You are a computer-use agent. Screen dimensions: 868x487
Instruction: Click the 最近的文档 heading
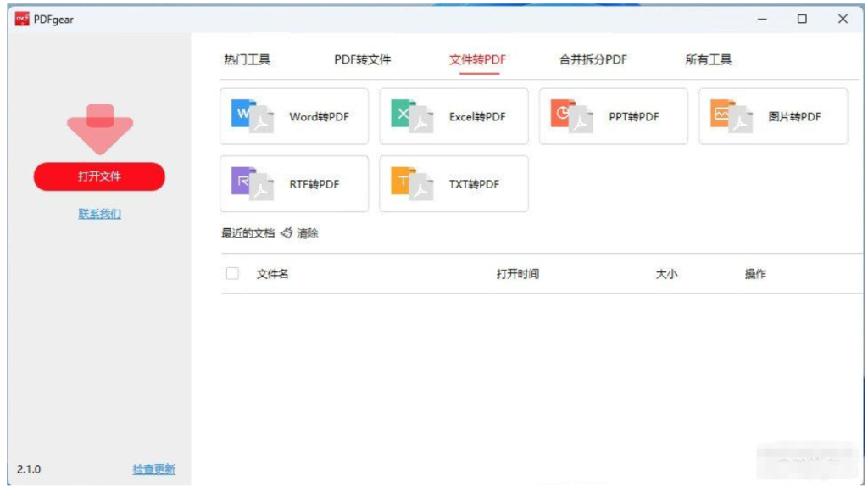(x=248, y=233)
